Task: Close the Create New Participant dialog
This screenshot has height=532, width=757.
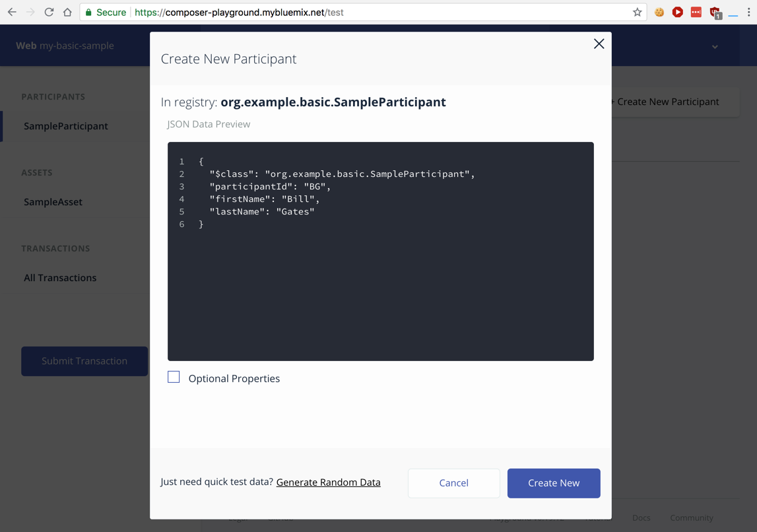Action: pos(599,44)
